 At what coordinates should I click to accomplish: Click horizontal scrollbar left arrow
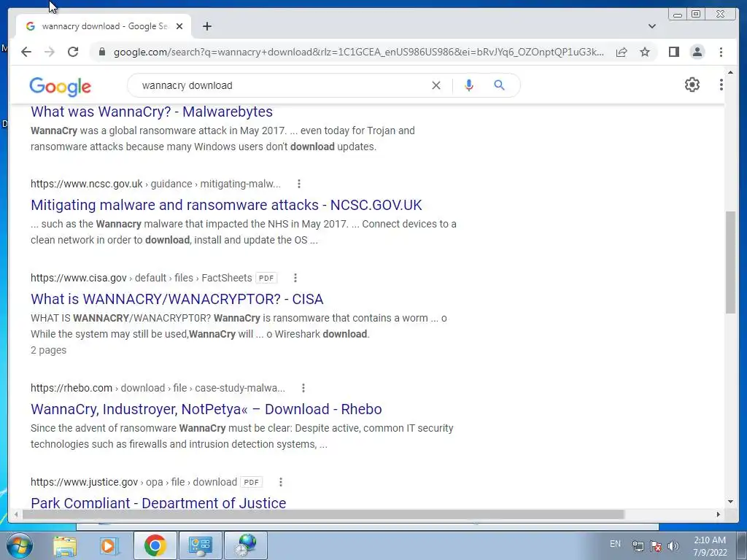tap(16, 514)
